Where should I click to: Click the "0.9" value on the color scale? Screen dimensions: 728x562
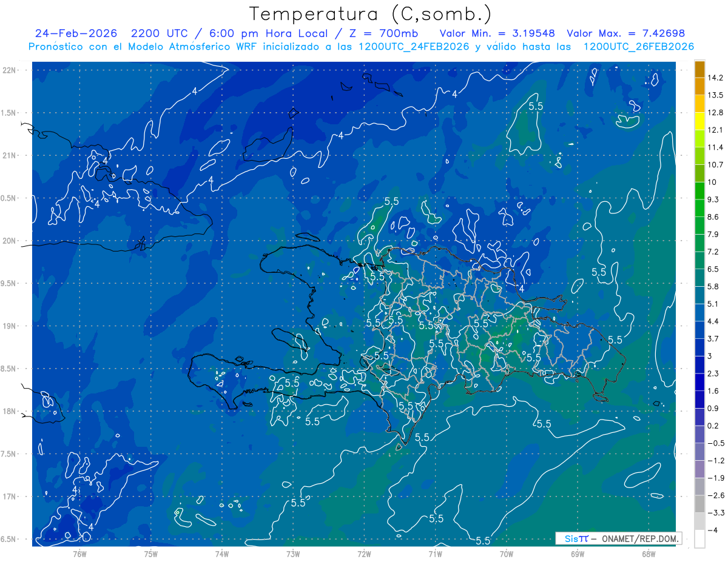click(x=714, y=408)
